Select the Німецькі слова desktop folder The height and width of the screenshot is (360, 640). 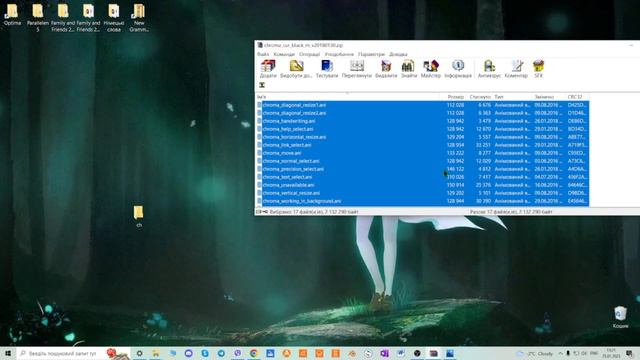pyautogui.click(x=113, y=18)
